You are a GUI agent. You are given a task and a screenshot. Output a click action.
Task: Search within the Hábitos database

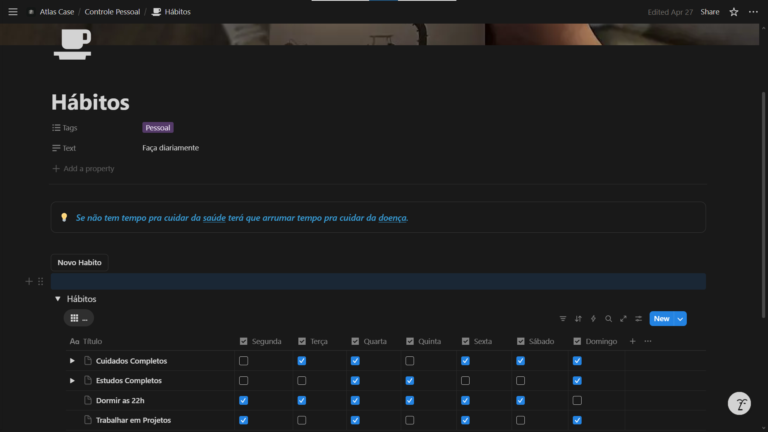[x=608, y=319]
